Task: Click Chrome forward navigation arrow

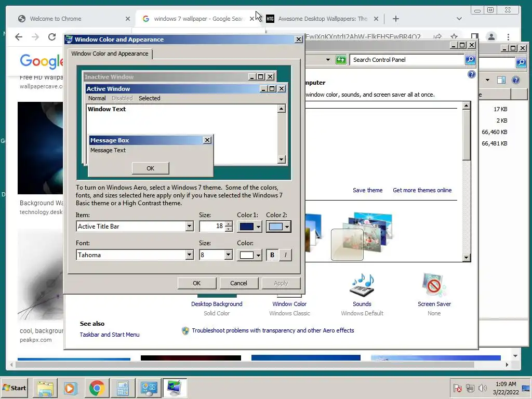Action: 35,37
